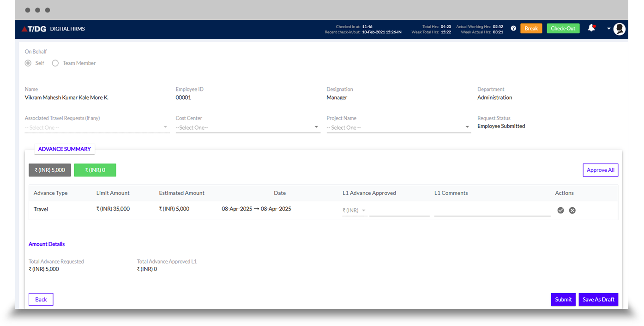This screenshot has height=326, width=644.
Task: Click the green Check-Out button
Action: [563, 29]
